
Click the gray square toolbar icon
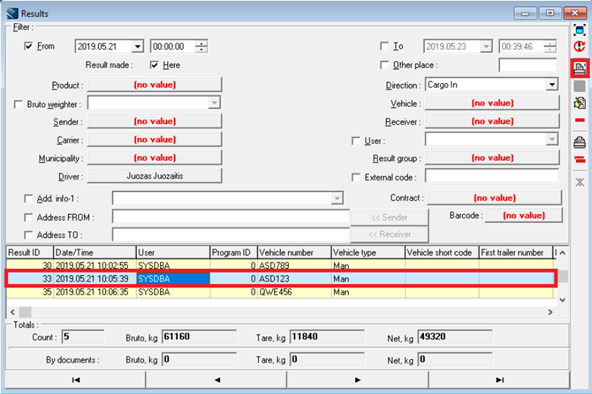click(580, 86)
